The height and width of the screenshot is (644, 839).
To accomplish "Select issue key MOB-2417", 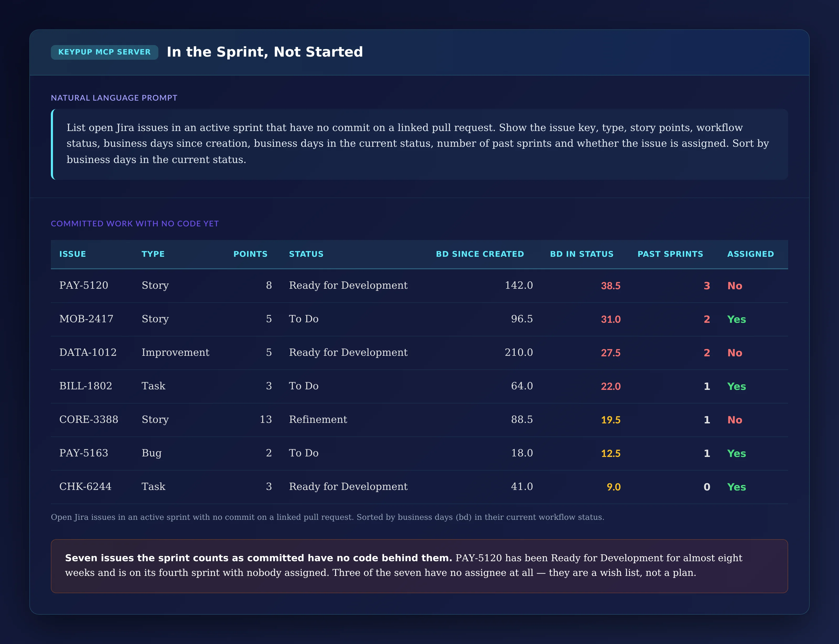I will (x=86, y=319).
